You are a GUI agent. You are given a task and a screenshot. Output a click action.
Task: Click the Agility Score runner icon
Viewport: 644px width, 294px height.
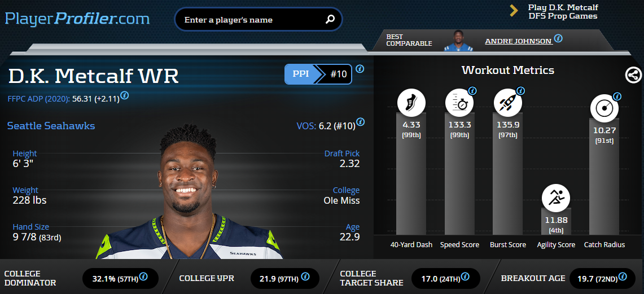556,198
